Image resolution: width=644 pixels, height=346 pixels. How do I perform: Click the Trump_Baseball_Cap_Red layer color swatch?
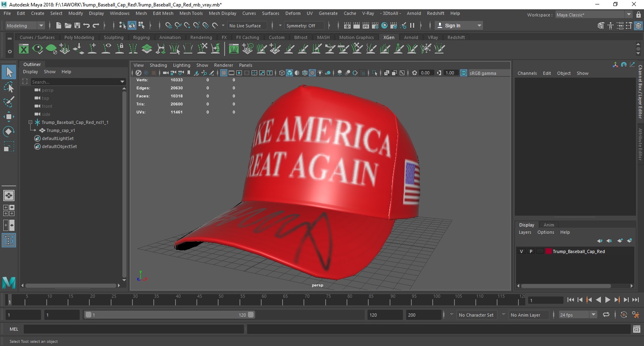548,251
